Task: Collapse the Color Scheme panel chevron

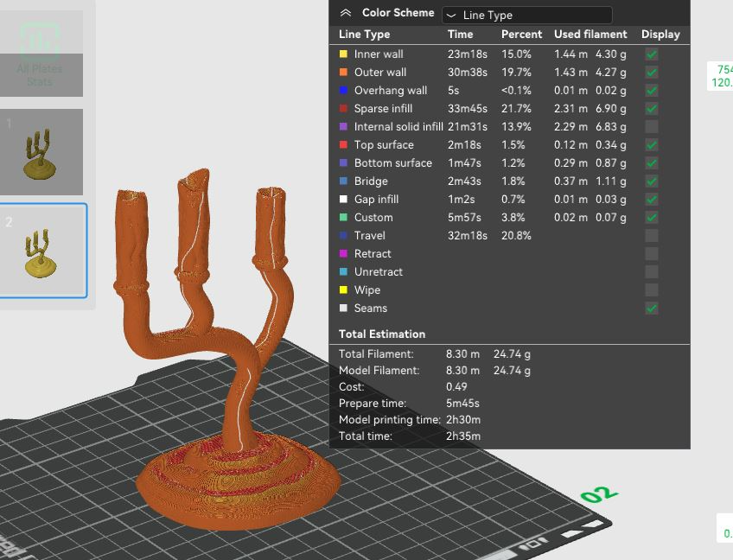Action: click(x=346, y=13)
